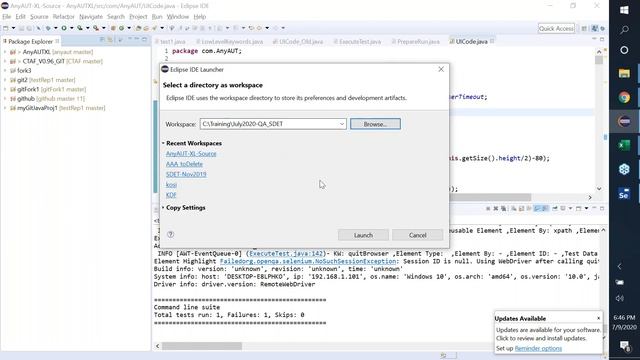
Task: Expand the myGitJavaProj1 project node
Action: point(5,108)
